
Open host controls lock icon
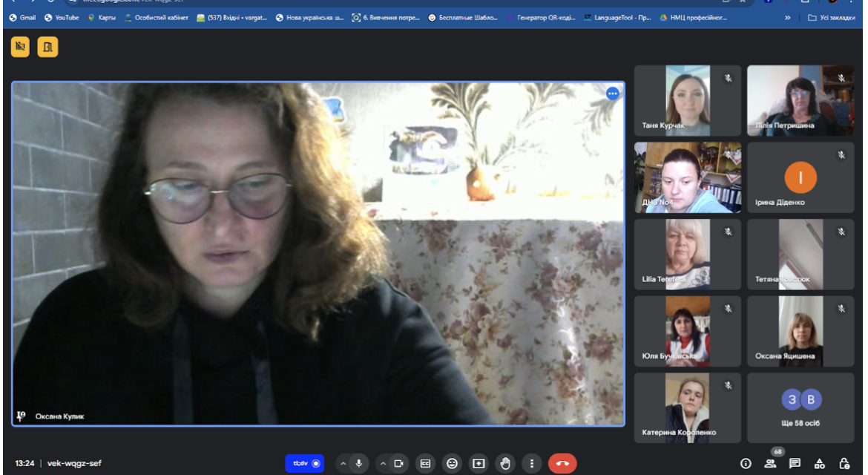click(844, 463)
